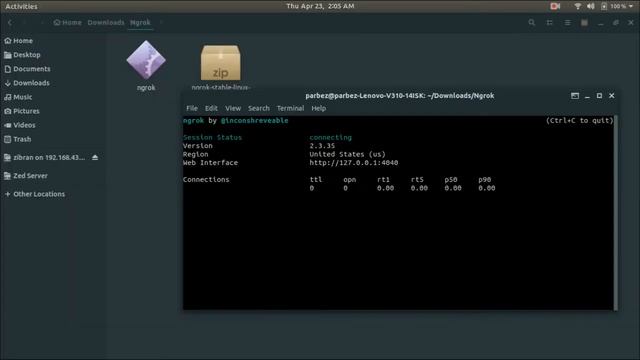
Task: Open the terminal View menu
Action: pos(233,108)
